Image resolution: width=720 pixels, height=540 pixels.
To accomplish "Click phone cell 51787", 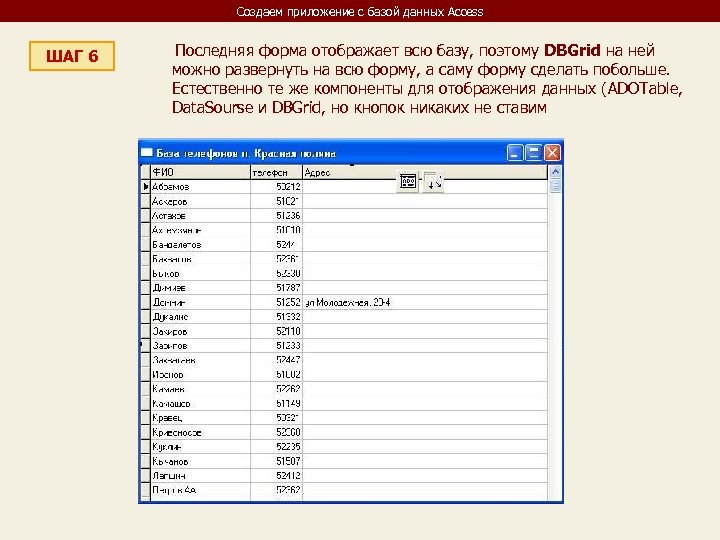I will (x=276, y=287).
